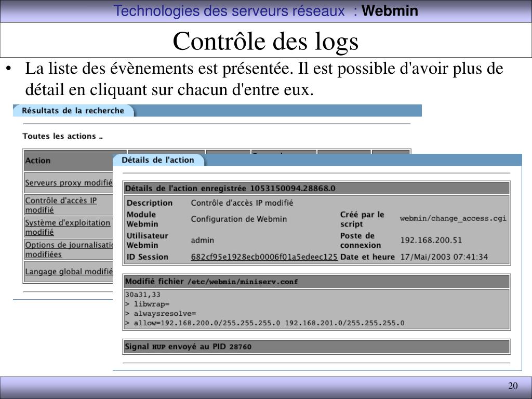
Task: Click the 'Action' column header
Action: coord(37,161)
